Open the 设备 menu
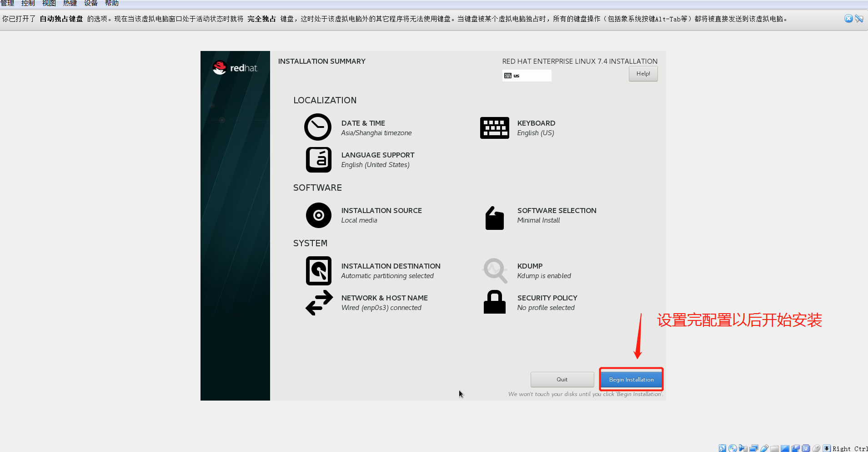868x452 pixels. [x=91, y=3]
